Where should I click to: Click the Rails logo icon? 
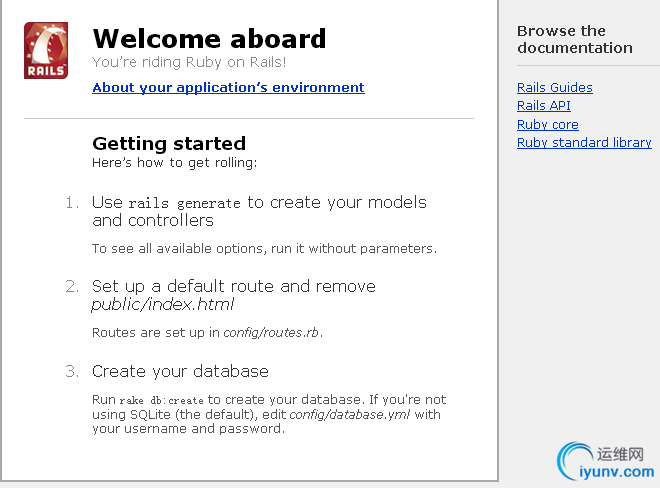(46, 51)
